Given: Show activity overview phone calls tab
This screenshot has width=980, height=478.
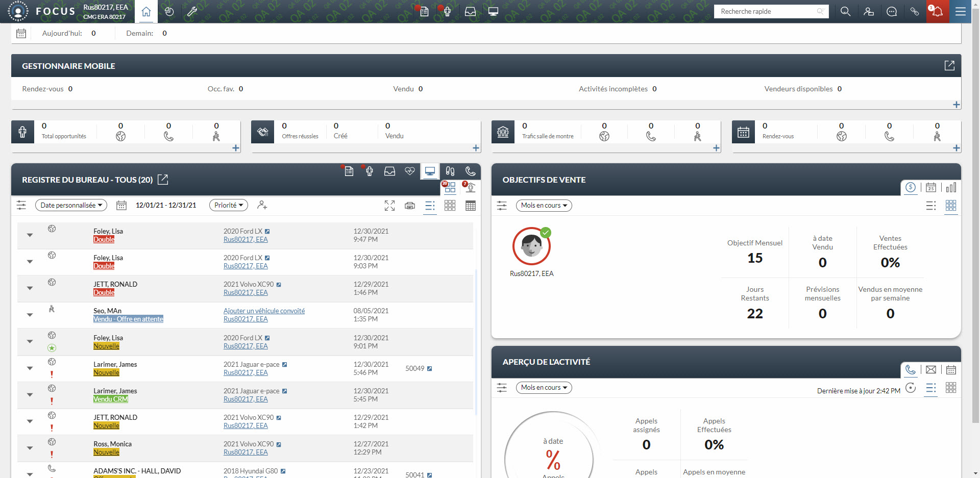Looking at the screenshot, I should [x=911, y=370].
